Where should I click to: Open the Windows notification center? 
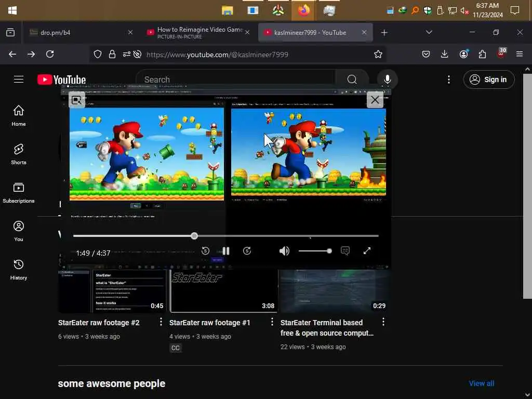(x=515, y=10)
